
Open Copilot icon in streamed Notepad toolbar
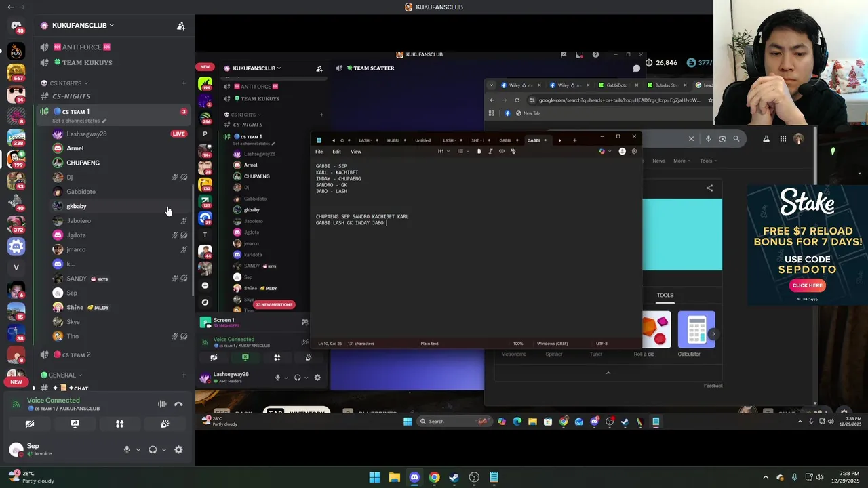tap(601, 151)
